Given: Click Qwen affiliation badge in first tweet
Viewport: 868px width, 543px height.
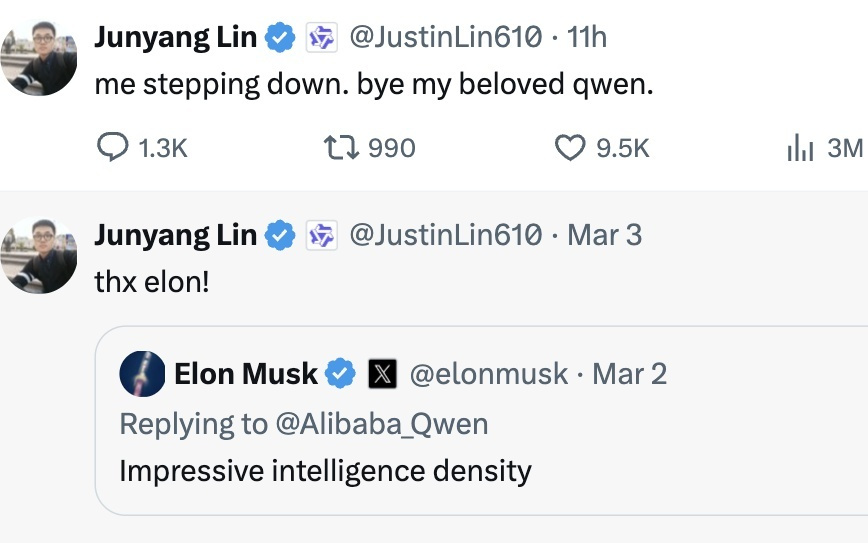Looking at the screenshot, I should pos(319,38).
